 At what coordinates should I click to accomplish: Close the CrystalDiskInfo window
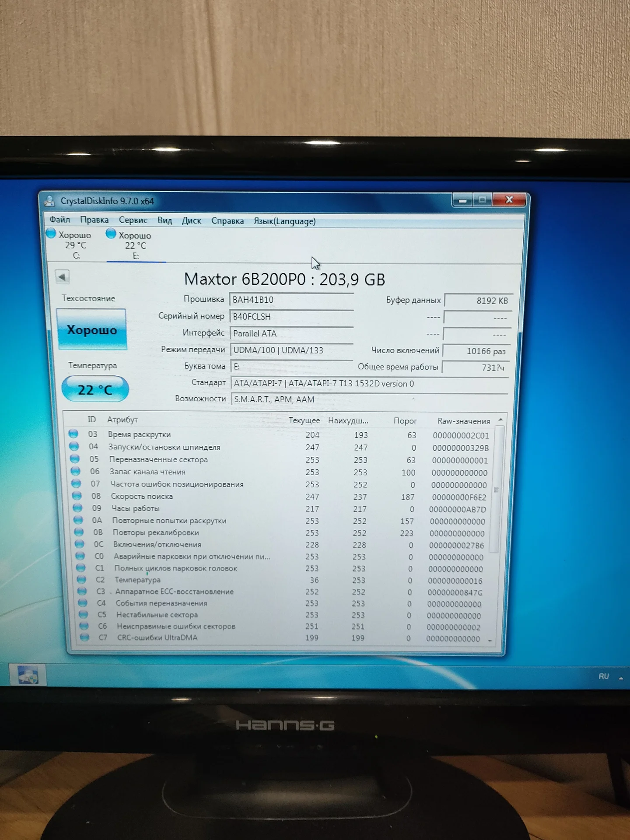(509, 199)
